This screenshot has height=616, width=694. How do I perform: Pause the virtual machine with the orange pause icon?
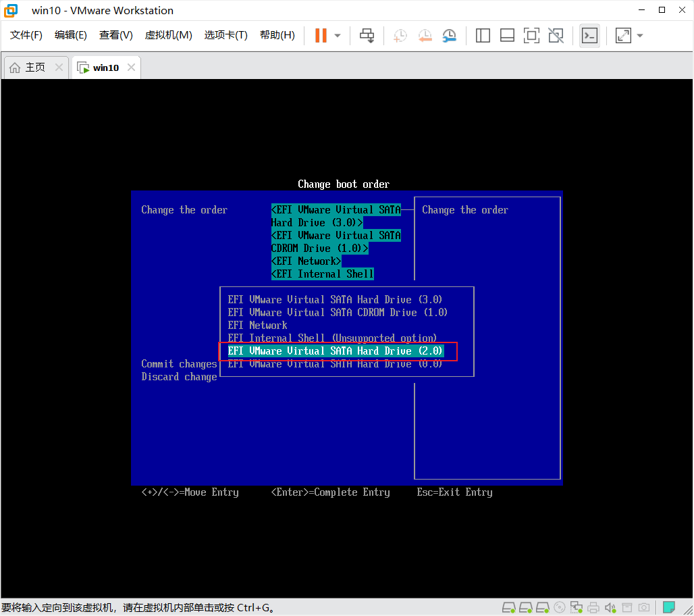click(321, 35)
